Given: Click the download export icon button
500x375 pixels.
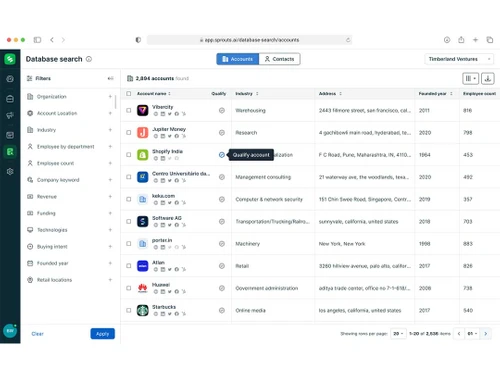Looking at the screenshot, I should coord(488,78).
